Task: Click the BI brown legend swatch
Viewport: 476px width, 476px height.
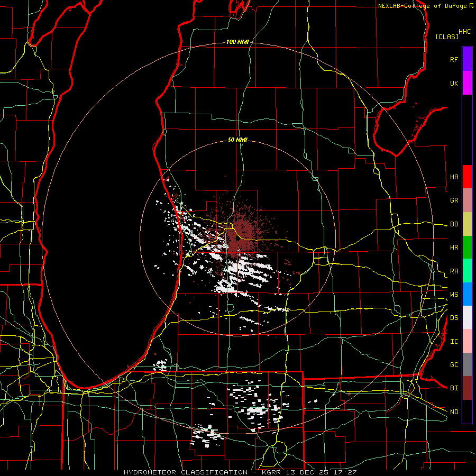Action: tap(467, 388)
